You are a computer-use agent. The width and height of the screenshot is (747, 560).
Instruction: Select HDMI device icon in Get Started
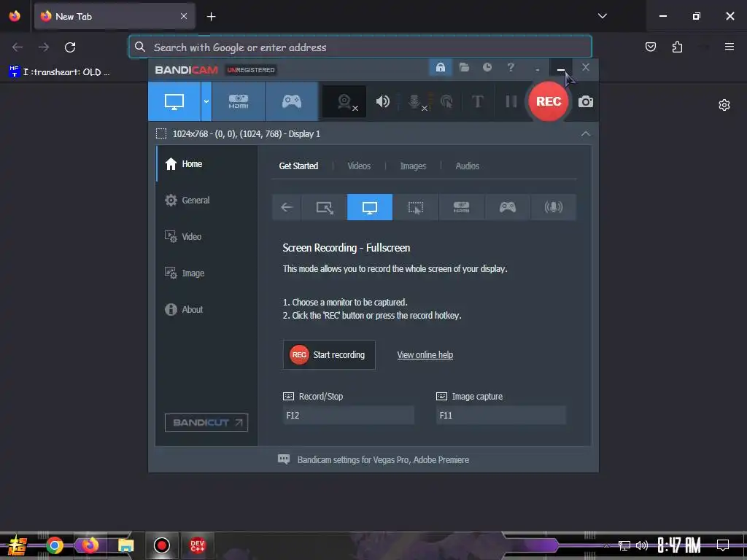click(x=461, y=207)
